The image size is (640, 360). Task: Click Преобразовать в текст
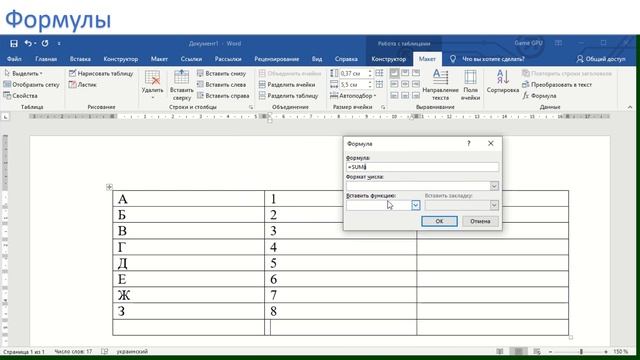coord(557,84)
